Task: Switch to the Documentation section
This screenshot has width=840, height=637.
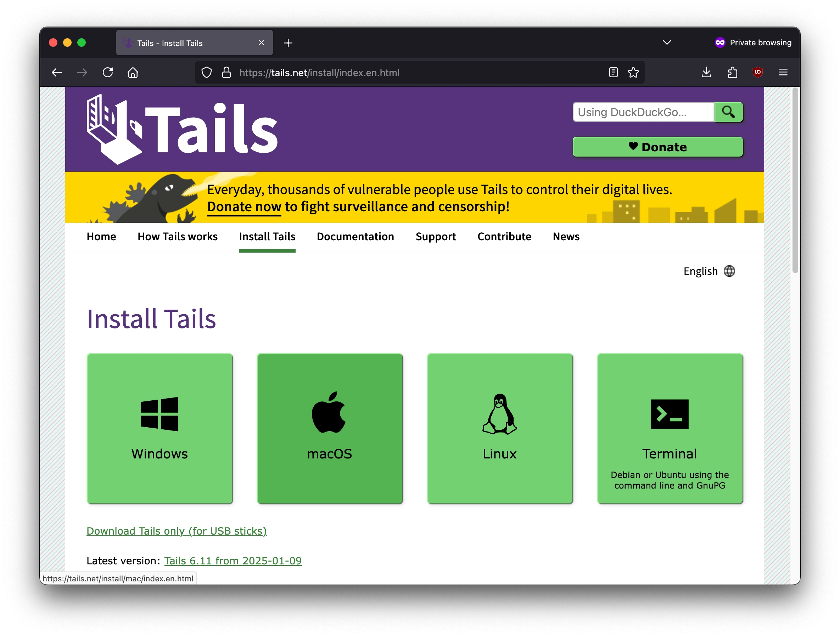Action: pos(355,237)
